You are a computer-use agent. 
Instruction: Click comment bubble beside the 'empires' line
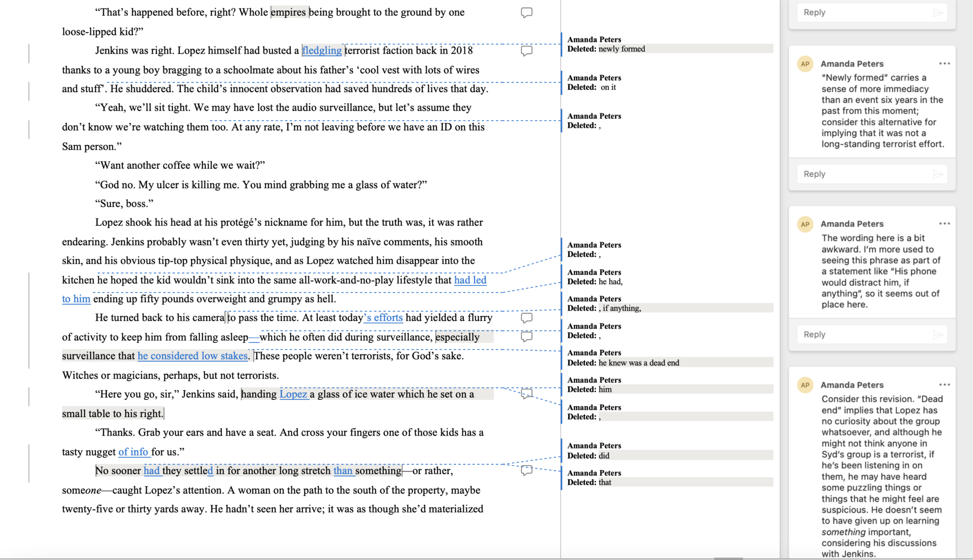tap(526, 12)
